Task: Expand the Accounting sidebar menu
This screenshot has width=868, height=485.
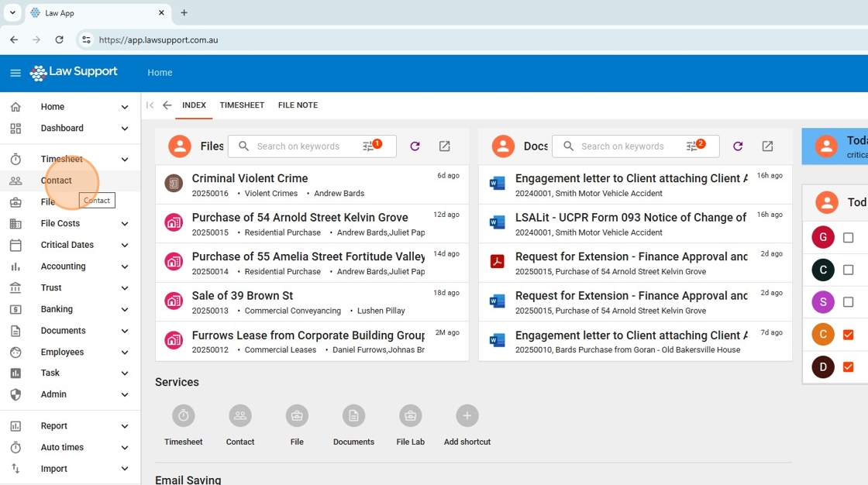Action: [125, 267]
